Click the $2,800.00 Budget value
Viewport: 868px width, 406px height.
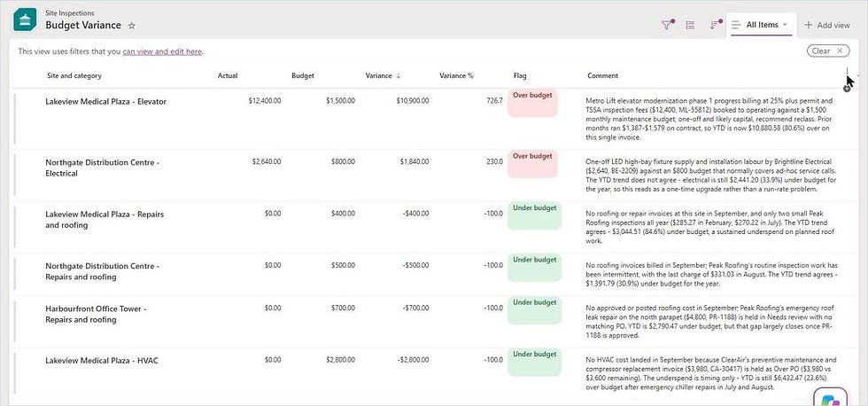click(x=340, y=360)
